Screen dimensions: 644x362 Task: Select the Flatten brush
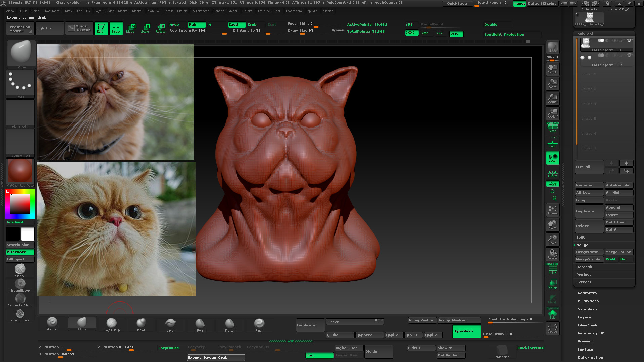click(230, 324)
